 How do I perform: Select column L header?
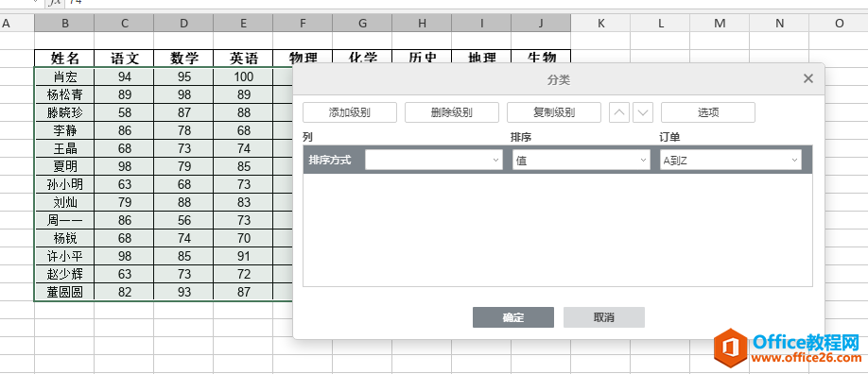point(661,24)
